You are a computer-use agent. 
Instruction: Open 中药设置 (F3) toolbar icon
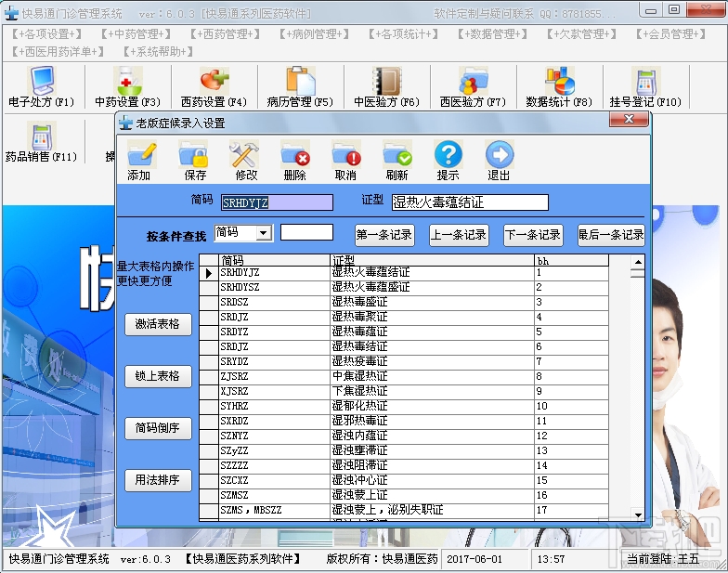point(128,87)
